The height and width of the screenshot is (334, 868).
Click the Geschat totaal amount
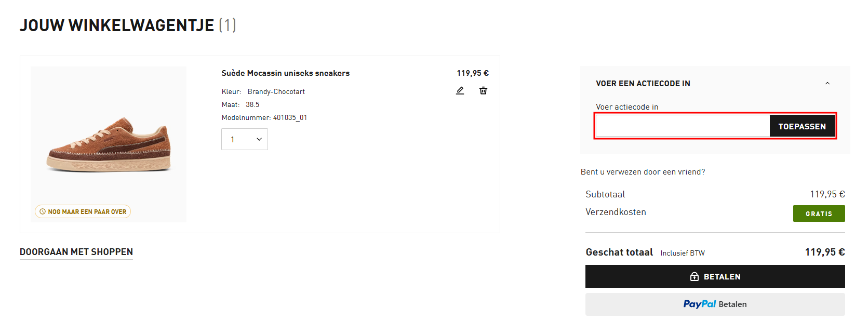coord(824,252)
